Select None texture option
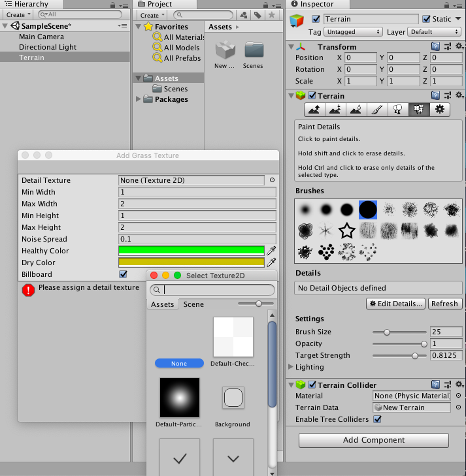This screenshot has width=466, height=476. tap(179, 364)
